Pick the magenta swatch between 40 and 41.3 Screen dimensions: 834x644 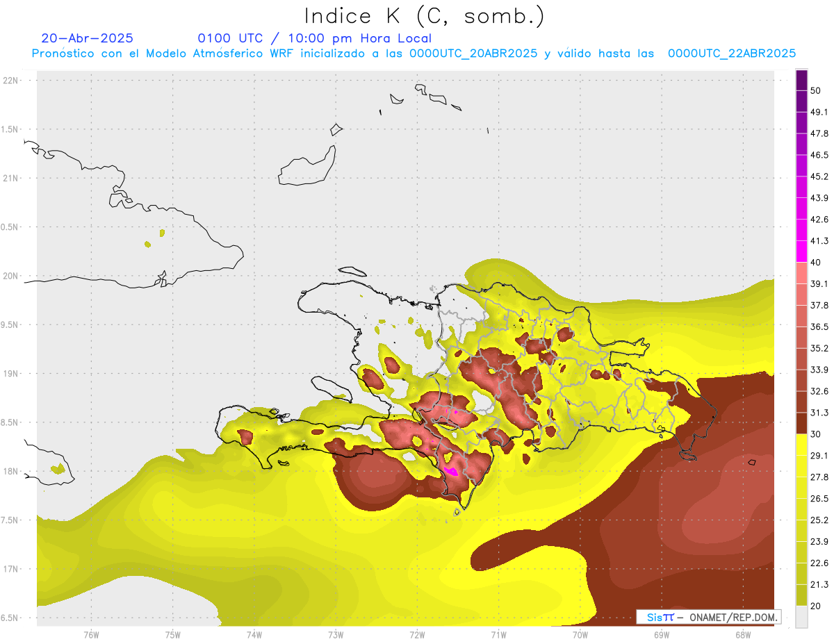coord(801,251)
